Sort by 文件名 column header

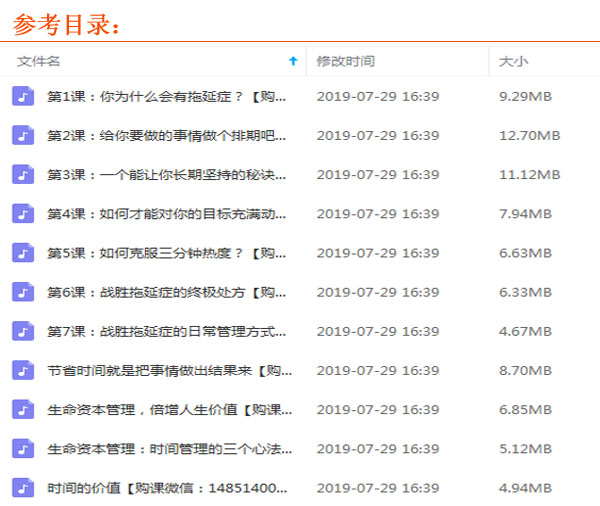click(39, 62)
